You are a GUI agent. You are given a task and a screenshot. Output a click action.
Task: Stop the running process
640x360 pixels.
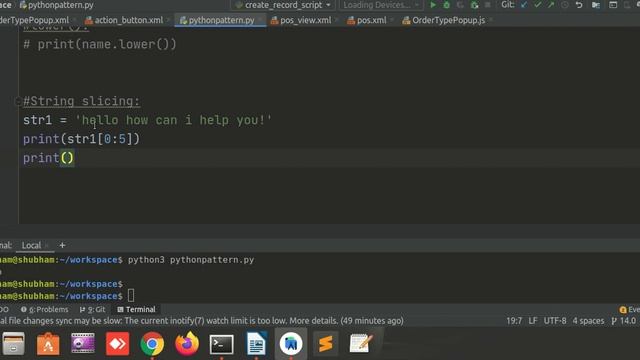pyautogui.click(x=487, y=5)
